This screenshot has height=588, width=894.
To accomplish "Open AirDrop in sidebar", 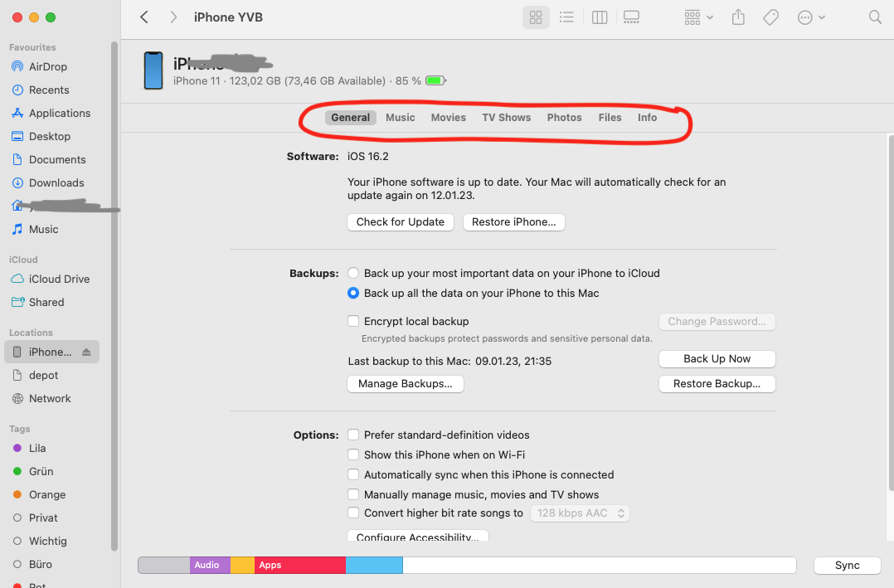I will (48, 66).
